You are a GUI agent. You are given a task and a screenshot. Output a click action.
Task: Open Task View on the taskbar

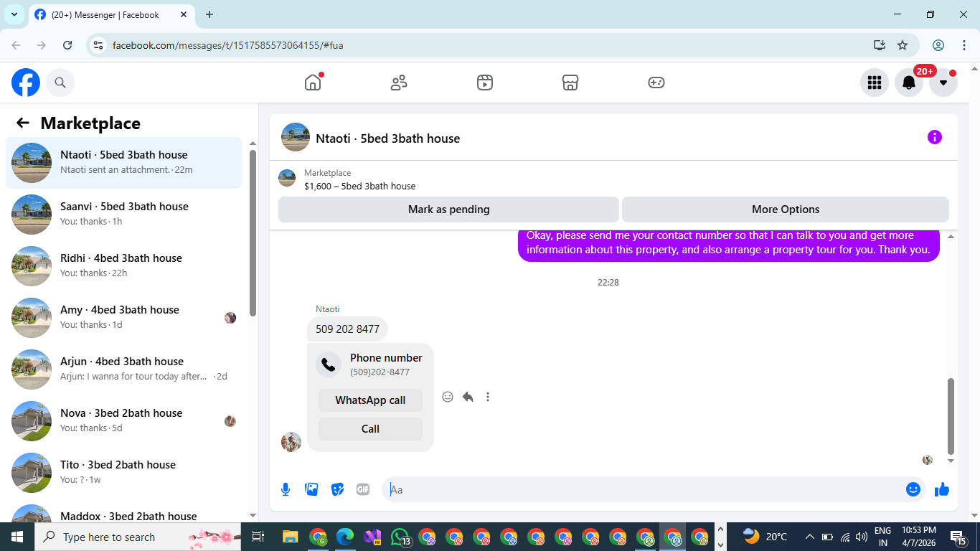(x=258, y=537)
